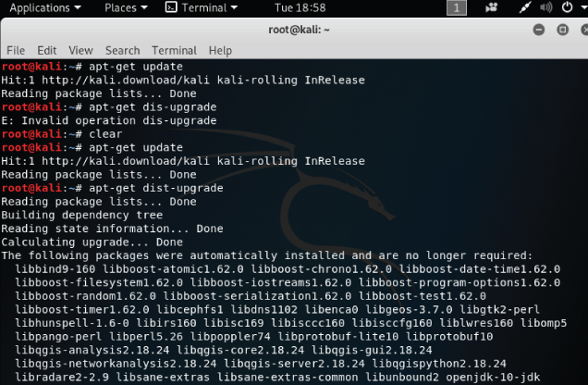
Task: Maximize the root@kali terminal window
Action: [x=562, y=30]
